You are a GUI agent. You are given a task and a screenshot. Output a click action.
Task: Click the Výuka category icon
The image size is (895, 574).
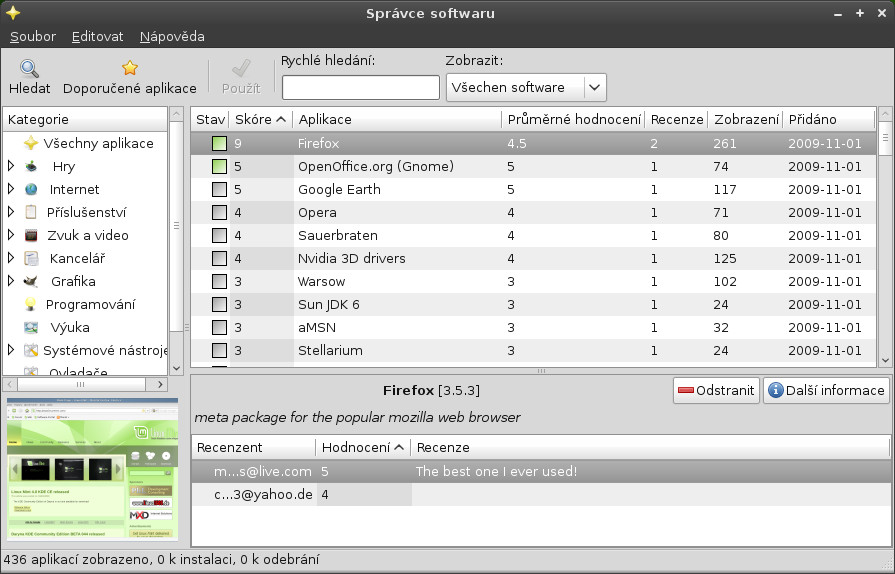coord(31,328)
